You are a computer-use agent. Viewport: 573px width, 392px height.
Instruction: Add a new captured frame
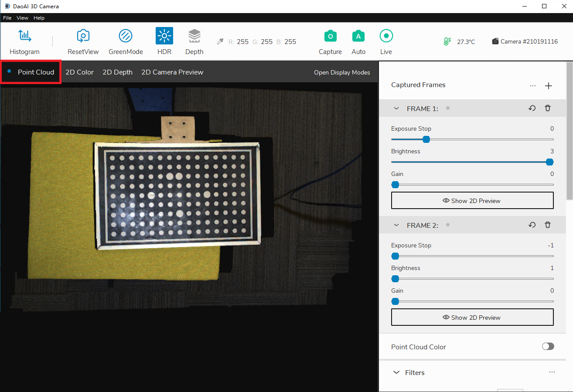click(x=549, y=86)
